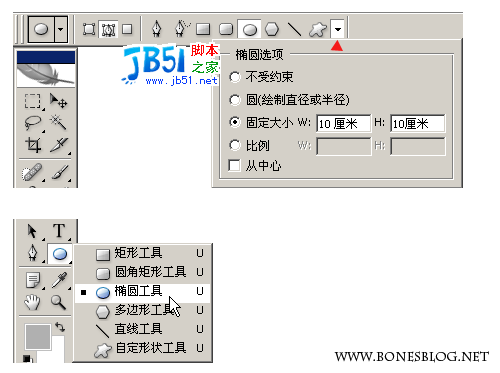This screenshot has height=373, width=500.
Task: Select the Move tool
Action: click(58, 101)
